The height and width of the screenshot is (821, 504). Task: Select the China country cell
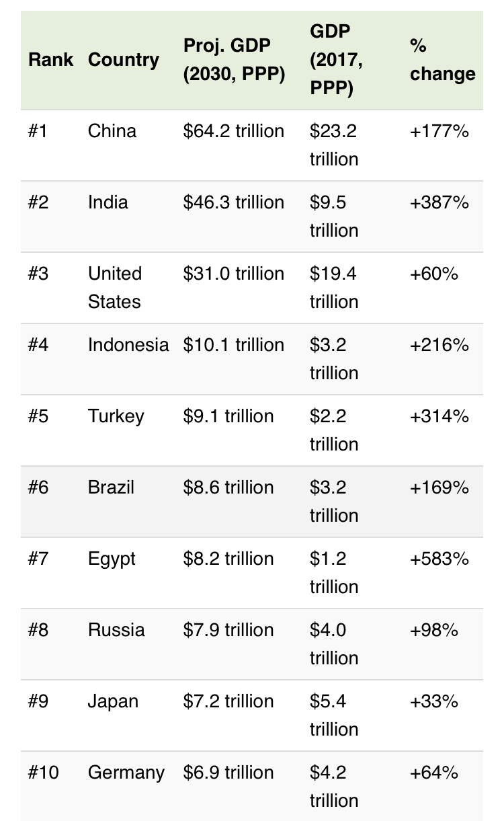click(x=112, y=130)
